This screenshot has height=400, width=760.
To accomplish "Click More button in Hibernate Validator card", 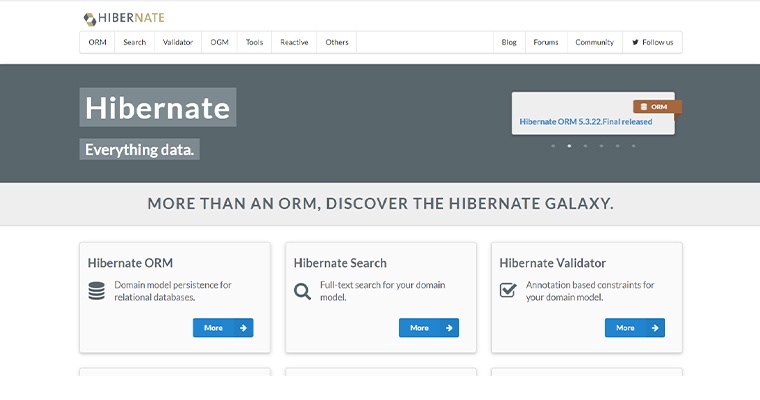I will (635, 328).
